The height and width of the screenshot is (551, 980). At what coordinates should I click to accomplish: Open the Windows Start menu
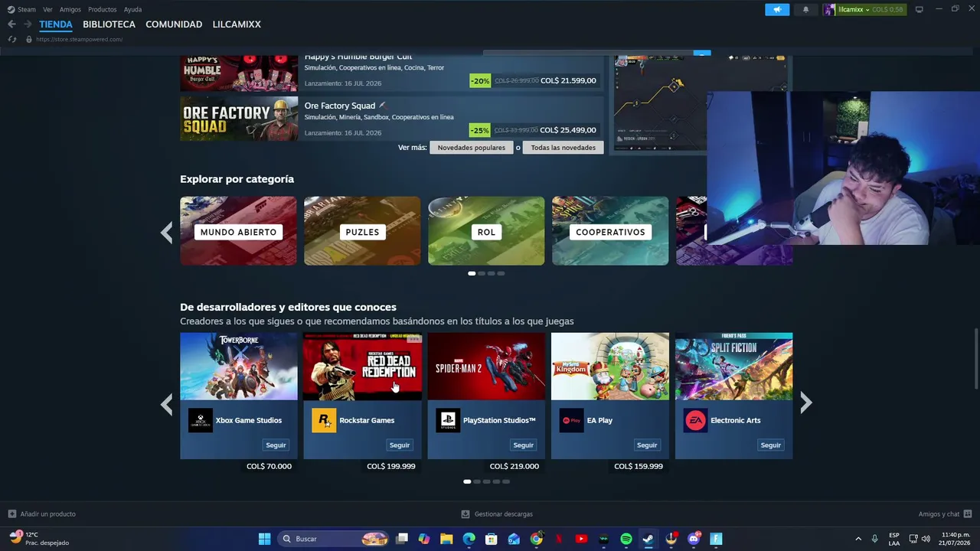264,539
